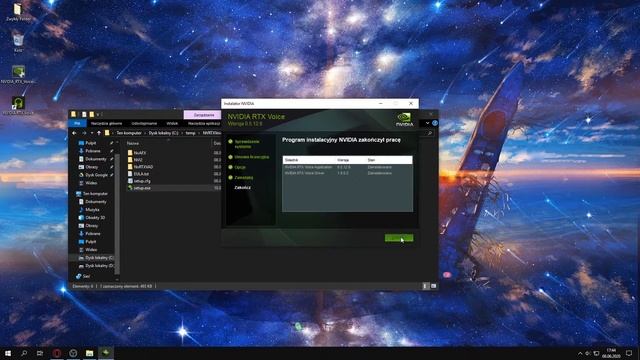Open the folder icon on desktop top-left
The width and height of the screenshot is (640, 360).
click(x=18, y=11)
